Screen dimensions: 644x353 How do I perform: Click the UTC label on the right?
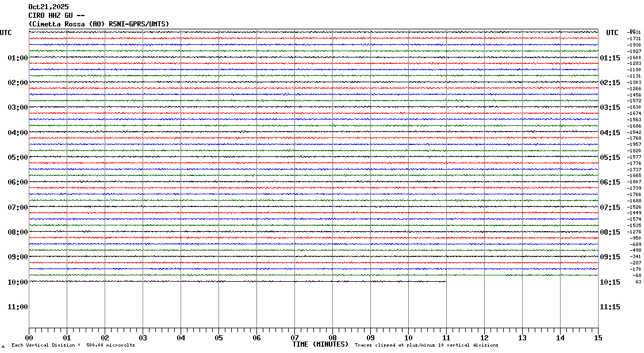click(612, 33)
